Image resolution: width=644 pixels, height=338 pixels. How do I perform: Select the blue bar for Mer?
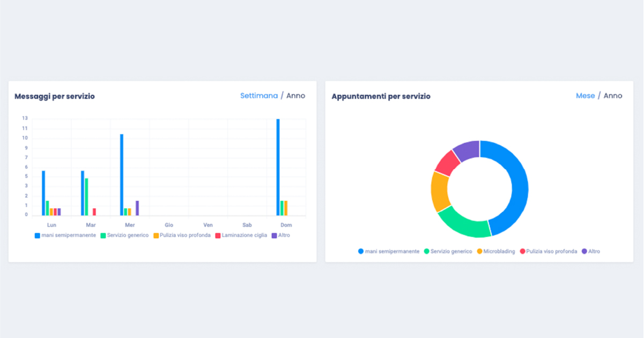pyautogui.click(x=122, y=175)
